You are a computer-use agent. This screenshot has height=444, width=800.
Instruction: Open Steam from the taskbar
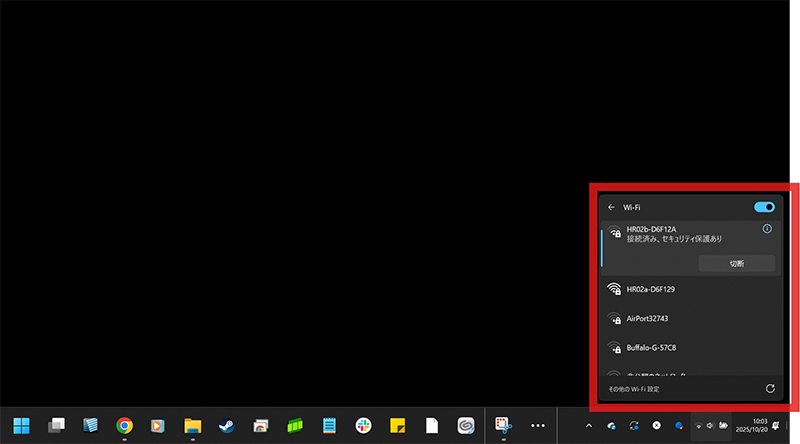[226, 425]
